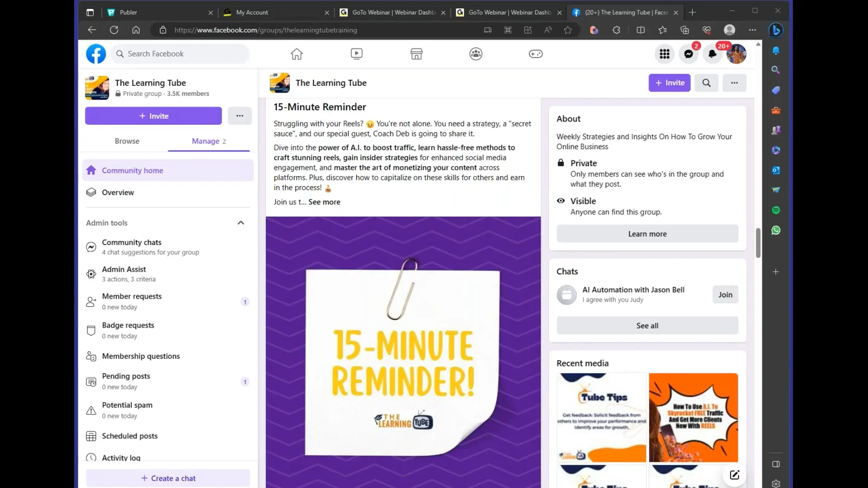
Task: Open the Marketplace storefront icon
Action: point(416,54)
